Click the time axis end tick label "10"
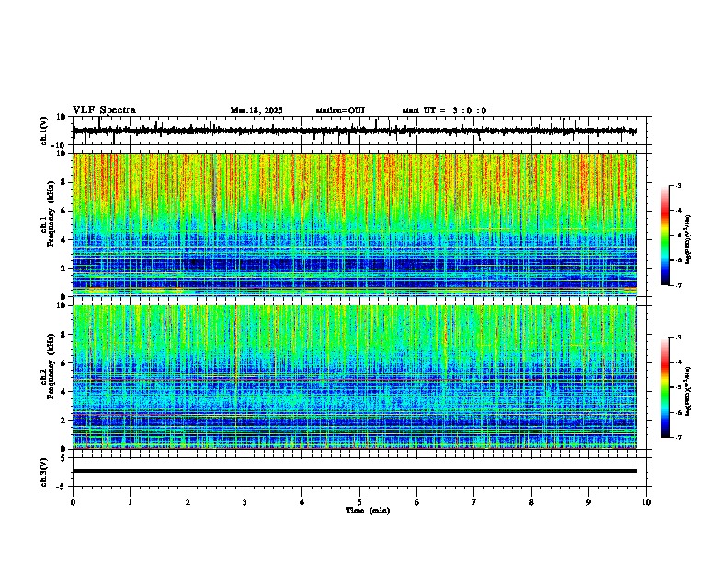 click(646, 502)
